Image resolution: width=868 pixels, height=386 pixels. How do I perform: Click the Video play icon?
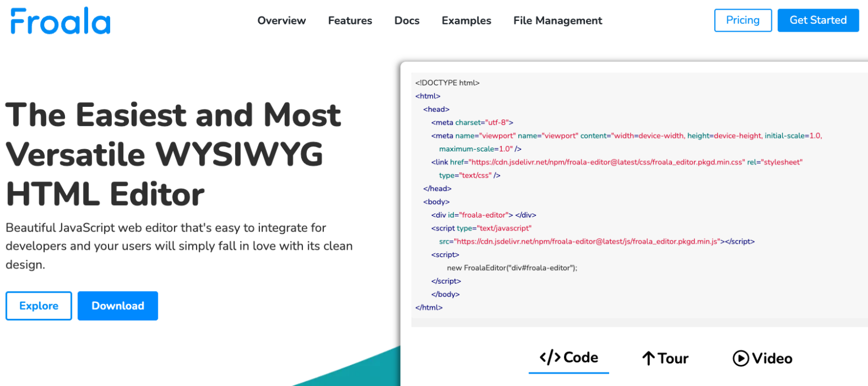coord(741,357)
